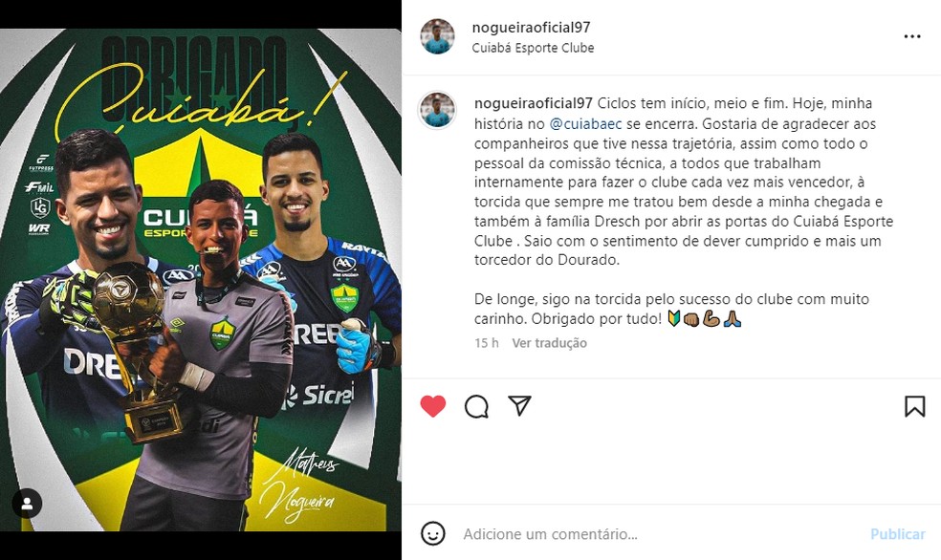941x560 pixels.
Task: Show tagged people icon on the photo
Action: [27, 504]
